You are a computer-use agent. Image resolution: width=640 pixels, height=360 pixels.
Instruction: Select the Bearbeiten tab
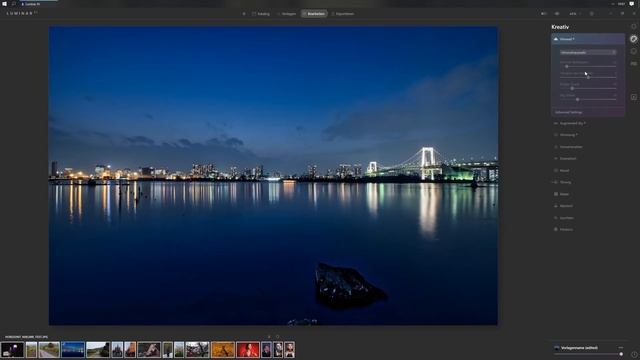pyautogui.click(x=314, y=14)
